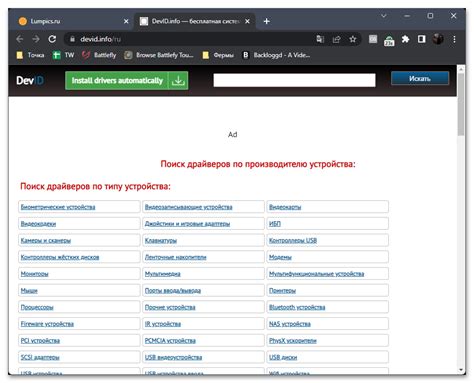Open the Chrome three-dot menu

tap(454, 39)
